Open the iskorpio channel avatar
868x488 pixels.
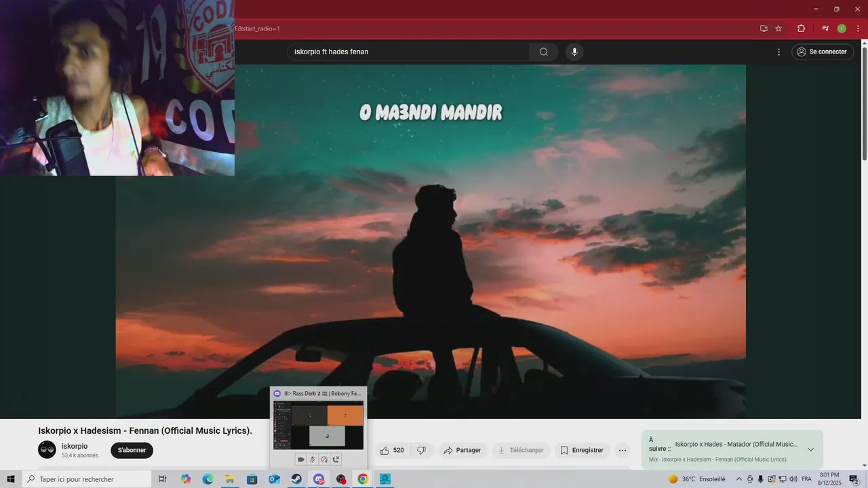pos(47,449)
